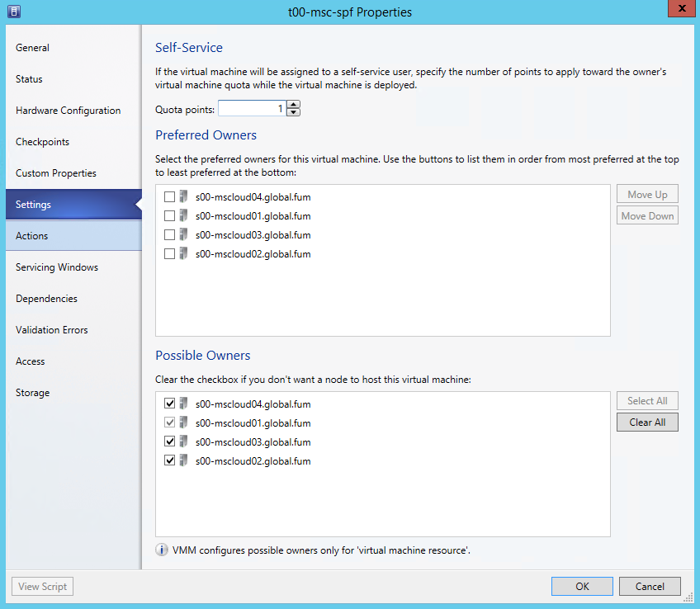This screenshot has width=700, height=609.
Task: Confirm changes with the OK button
Action: pyautogui.click(x=582, y=587)
